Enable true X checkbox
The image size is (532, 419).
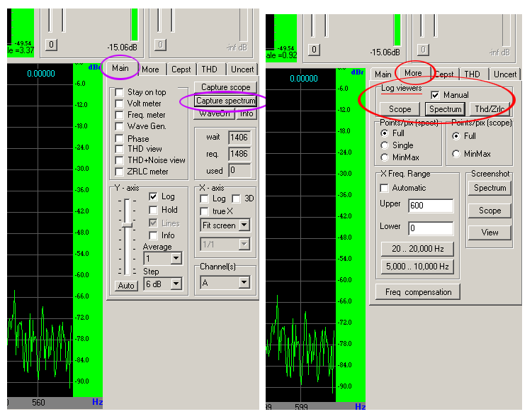(204, 211)
